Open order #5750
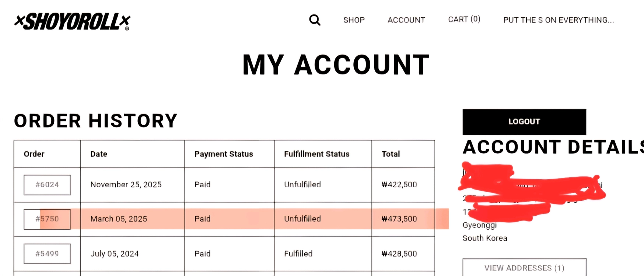This screenshot has width=644, height=276. [x=47, y=219]
